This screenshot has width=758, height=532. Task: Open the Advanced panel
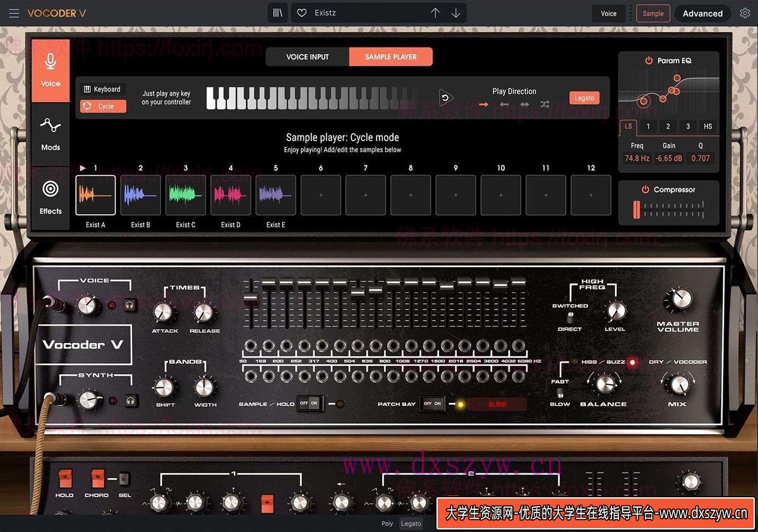[702, 13]
